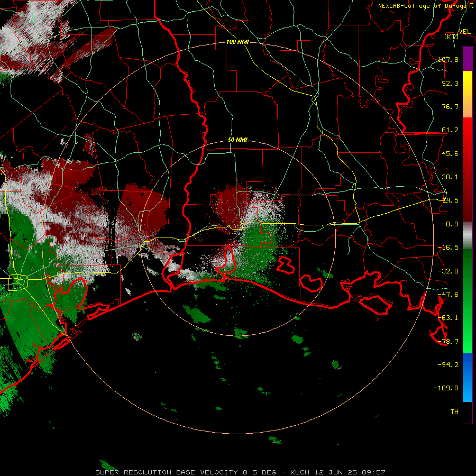This screenshot has height=476, width=476.
Task: Click the 45.6 scale value
Action: [x=450, y=153]
